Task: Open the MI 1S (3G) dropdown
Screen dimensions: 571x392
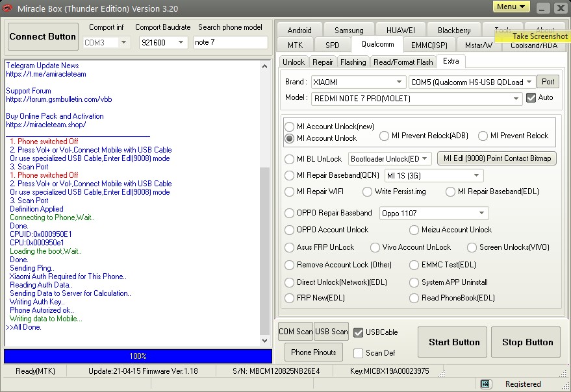Action: pyautogui.click(x=434, y=176)
